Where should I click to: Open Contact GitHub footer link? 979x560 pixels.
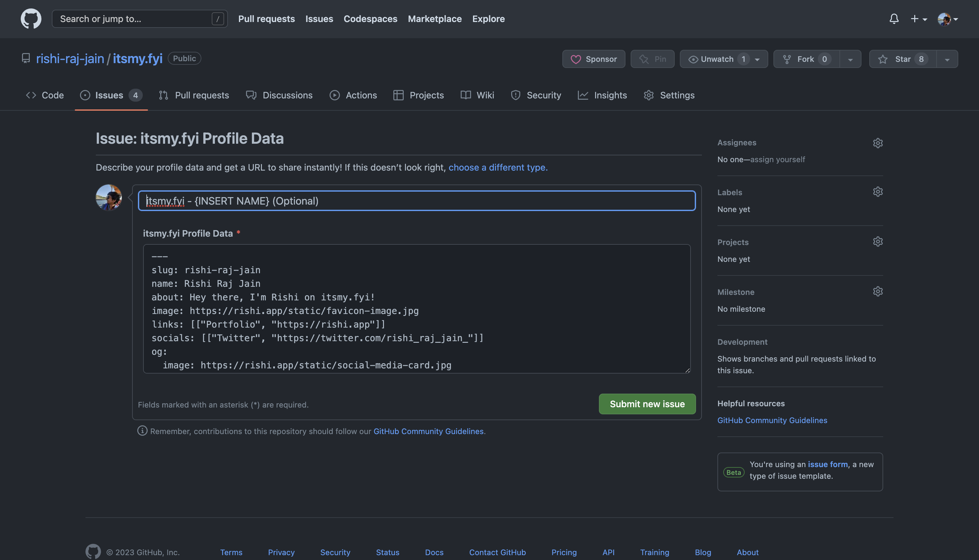point(497,552)
